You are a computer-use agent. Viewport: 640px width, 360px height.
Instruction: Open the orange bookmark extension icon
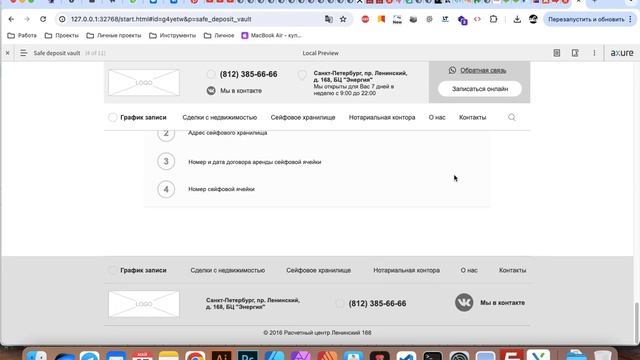point(381,19)
